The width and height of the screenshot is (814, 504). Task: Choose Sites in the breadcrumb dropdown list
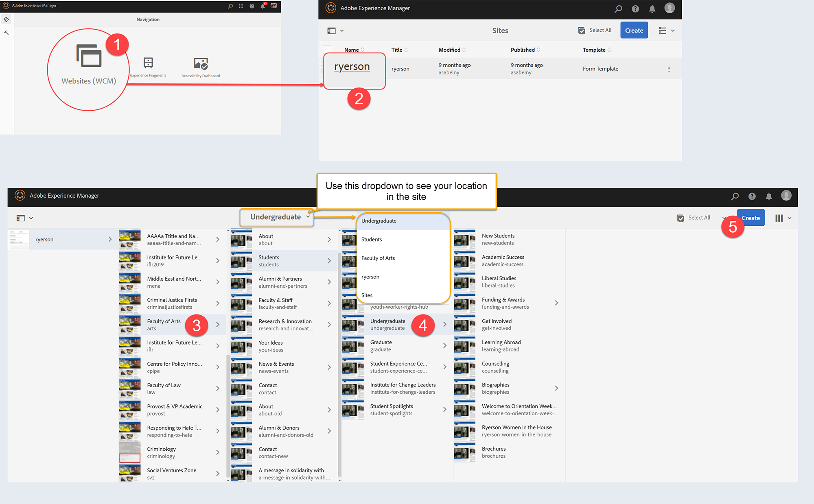[x=367, y=295]
